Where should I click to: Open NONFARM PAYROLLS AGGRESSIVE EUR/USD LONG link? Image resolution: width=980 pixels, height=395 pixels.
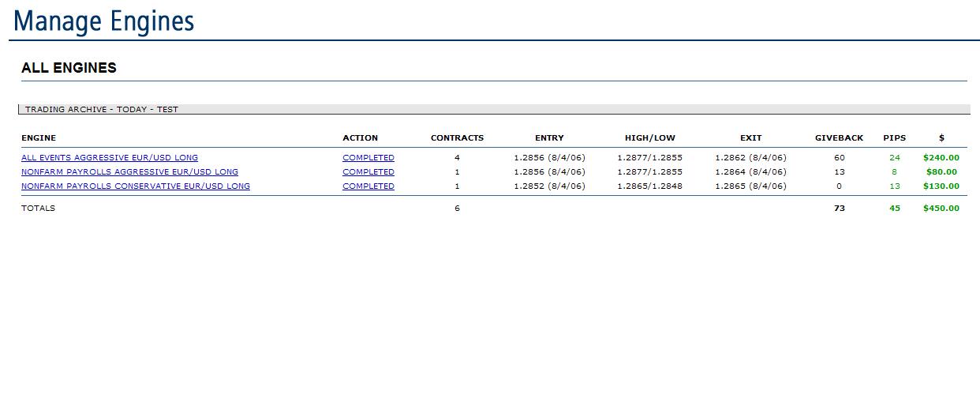pyautogui.click(x=129, y=172)
